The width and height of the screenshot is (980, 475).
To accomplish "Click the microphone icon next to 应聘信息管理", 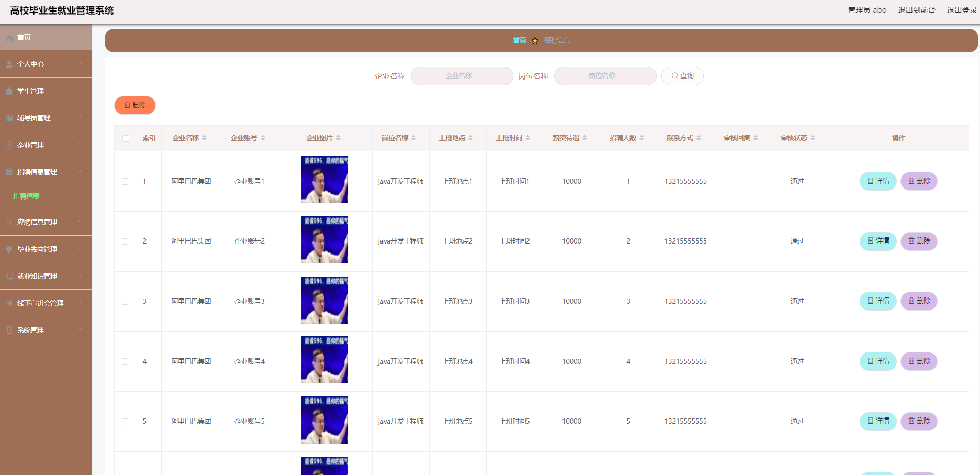I will pos(9,223).
